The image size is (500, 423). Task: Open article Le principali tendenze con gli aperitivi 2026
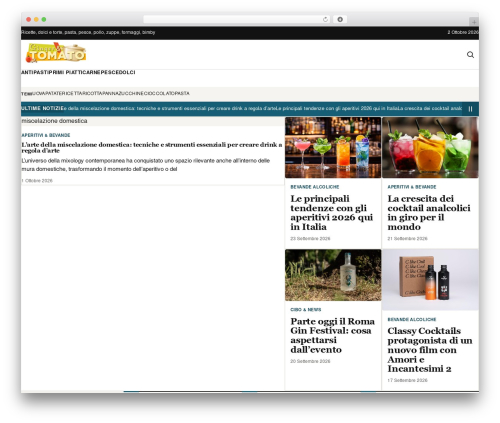click(x=331, y=213)
